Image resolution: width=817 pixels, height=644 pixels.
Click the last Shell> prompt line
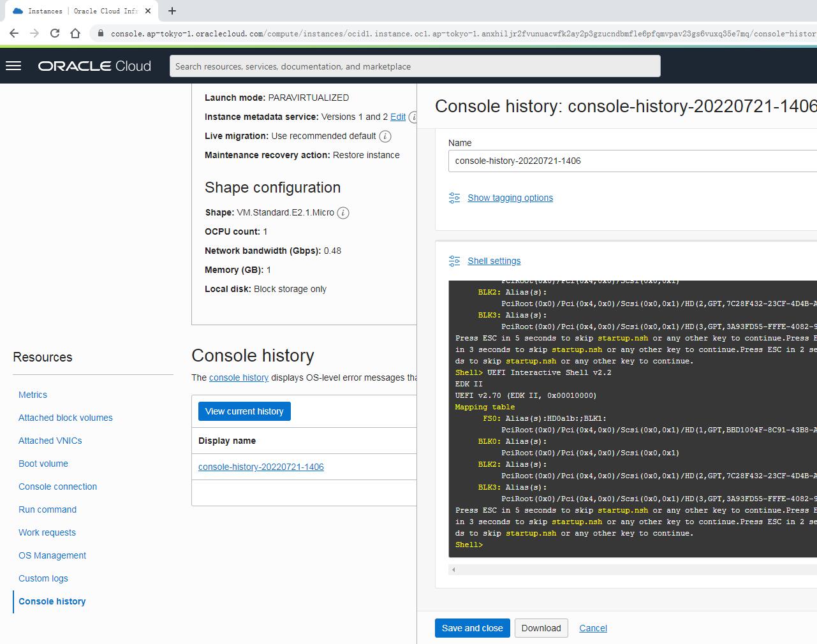469,545
